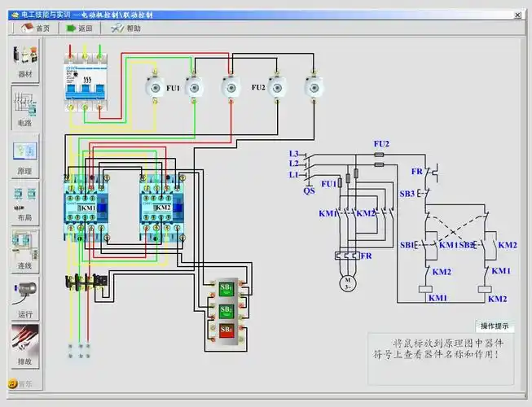Image resolution: width=532 pixels, height=407 pixels.
Task: Go back with the 返回 button
Action: click(79, 28)
